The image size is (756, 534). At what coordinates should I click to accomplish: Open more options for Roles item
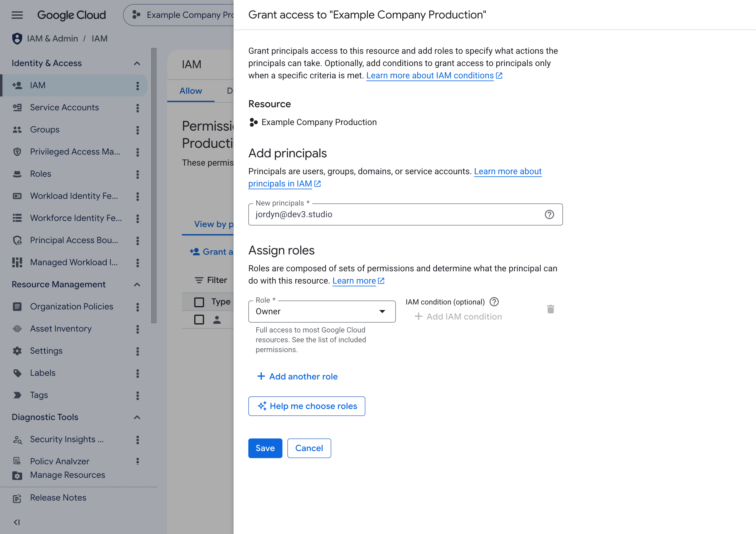[138, 174]
